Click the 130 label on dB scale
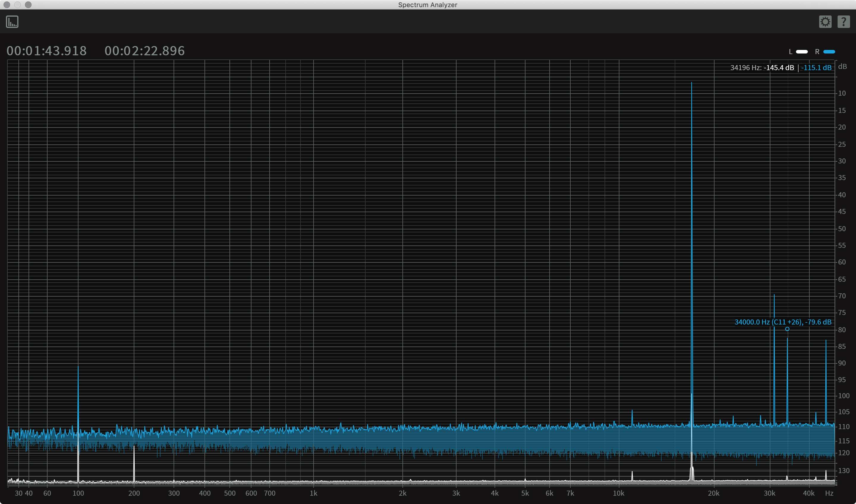This screenshot has width=856, height=504. pyautogui.click(x=844, y=471)
